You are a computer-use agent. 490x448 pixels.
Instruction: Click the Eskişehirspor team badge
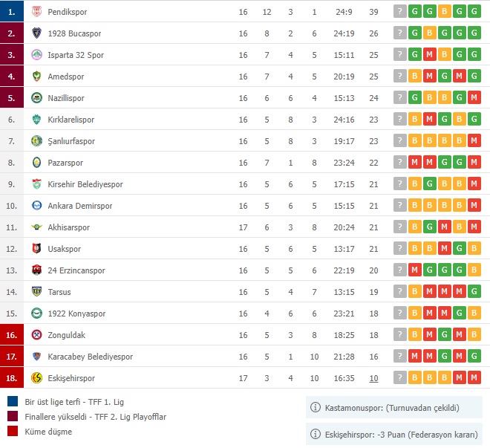click(36, 378)
